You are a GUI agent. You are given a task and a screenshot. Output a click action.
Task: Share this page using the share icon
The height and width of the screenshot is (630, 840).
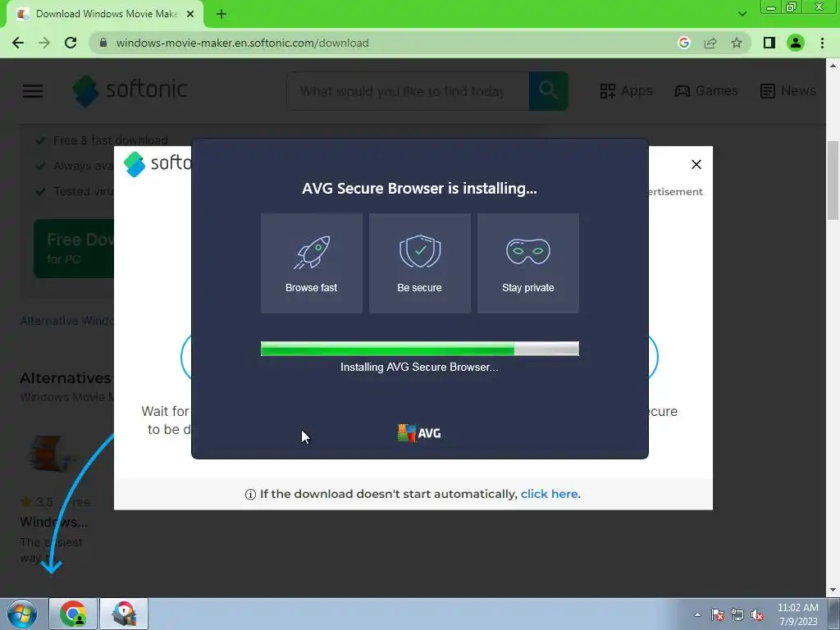pyautogui.click(x=710, y=43)
